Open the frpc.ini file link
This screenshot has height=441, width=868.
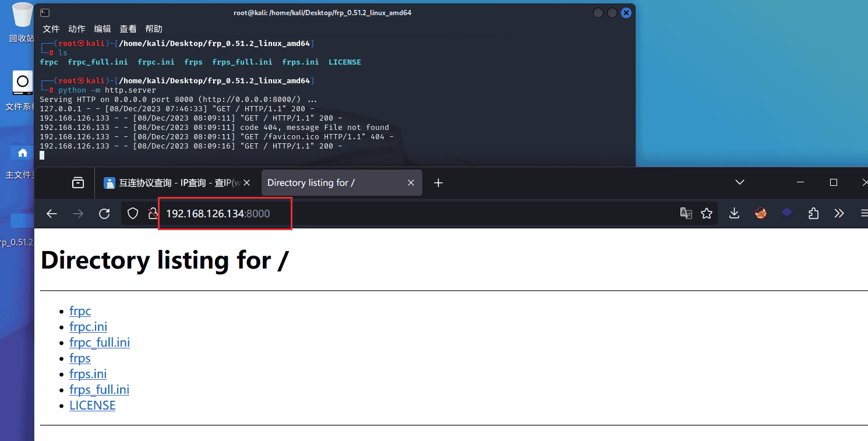click(x=88, y=327)
